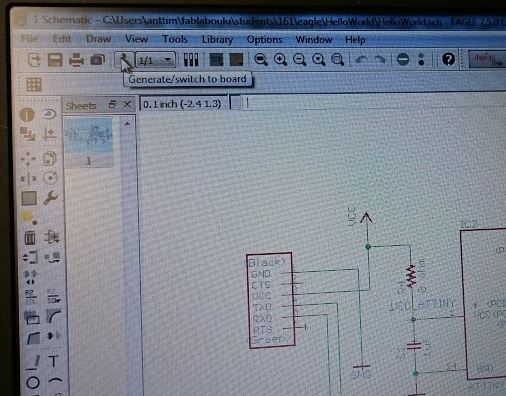Open the Grid settings icon

click(x=34, y=84)
